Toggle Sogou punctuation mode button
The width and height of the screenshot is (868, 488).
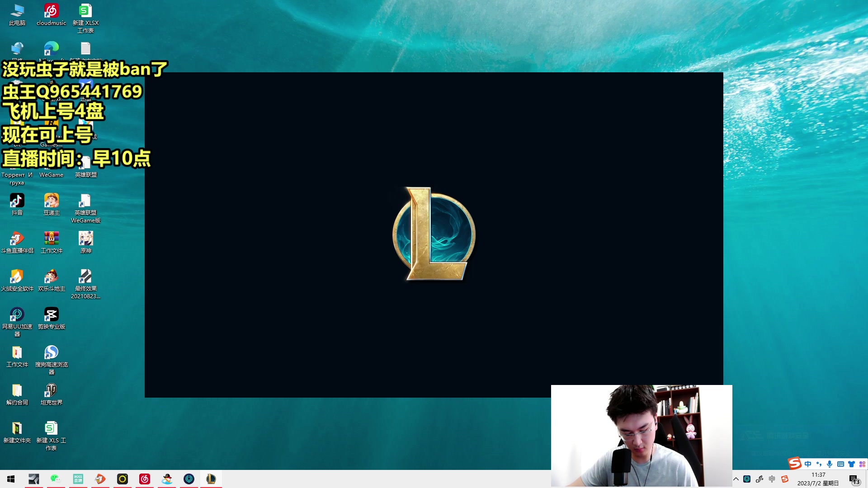(x=819, y=464)
